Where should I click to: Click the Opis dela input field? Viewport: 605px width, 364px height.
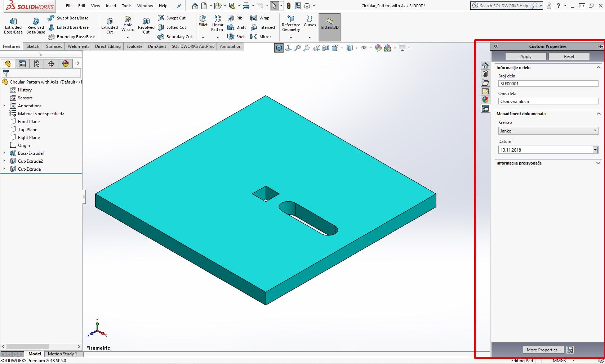548,102
